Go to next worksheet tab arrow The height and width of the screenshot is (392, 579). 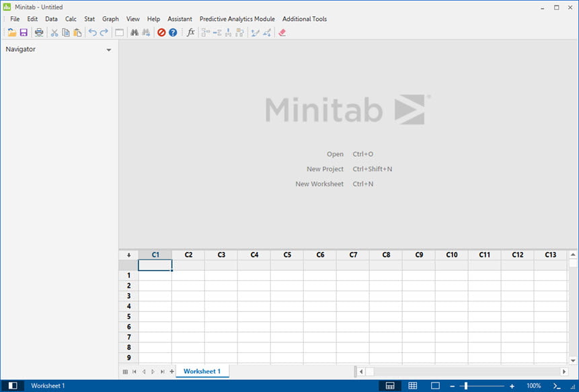[x=153, y=372]
